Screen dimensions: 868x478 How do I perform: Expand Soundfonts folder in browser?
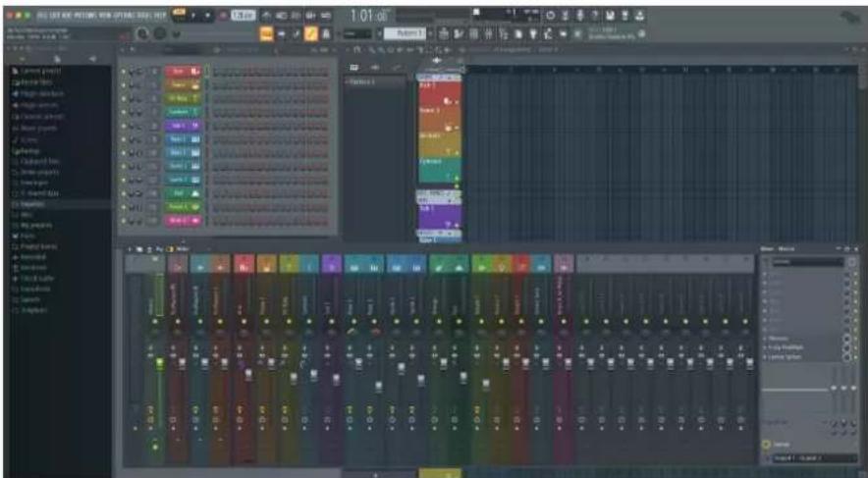tap(31, 289)
